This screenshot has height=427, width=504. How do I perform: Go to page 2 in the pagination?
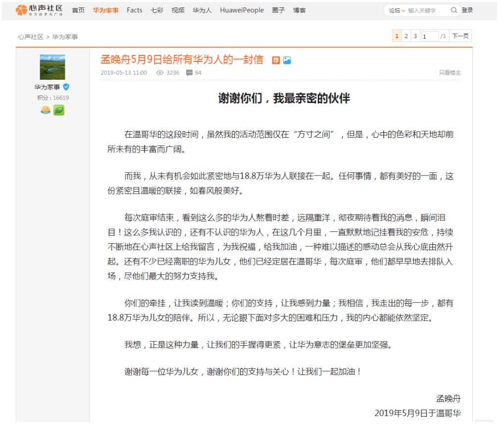pyautogui.click(x=406, y=36)
